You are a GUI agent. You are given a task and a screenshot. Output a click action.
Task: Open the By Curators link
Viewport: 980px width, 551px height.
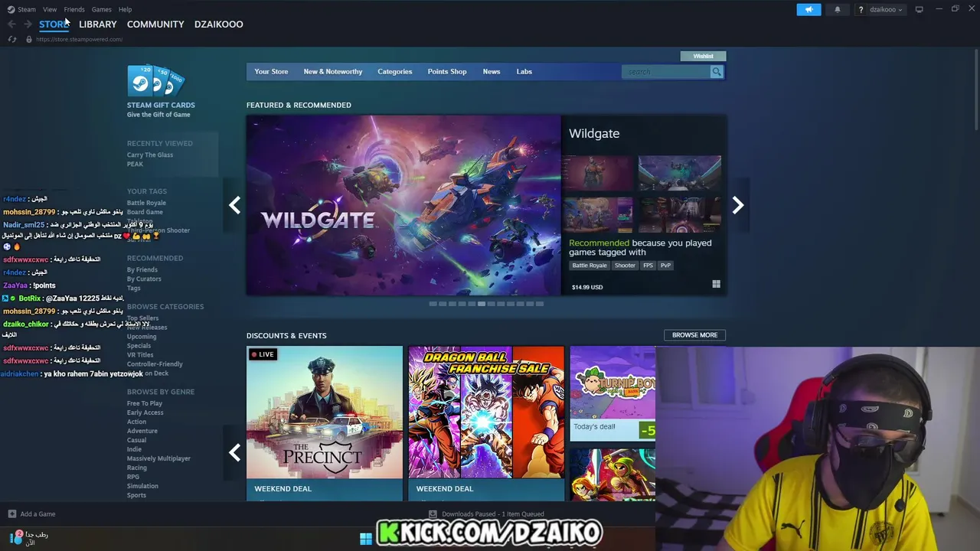point(144,279)
